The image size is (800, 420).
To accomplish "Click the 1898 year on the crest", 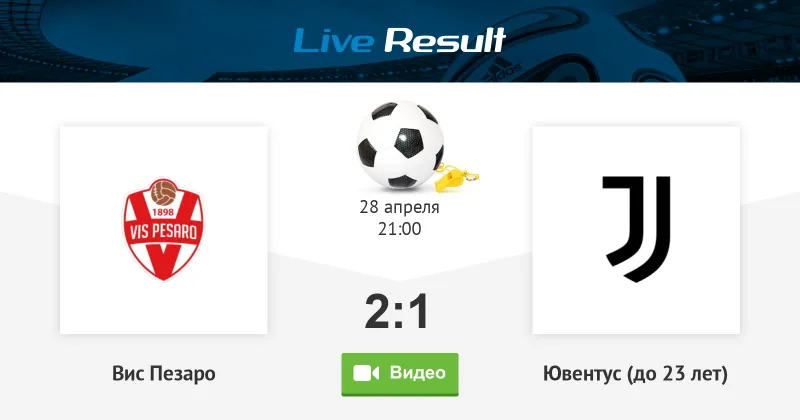I will click(x=163, y=212).
